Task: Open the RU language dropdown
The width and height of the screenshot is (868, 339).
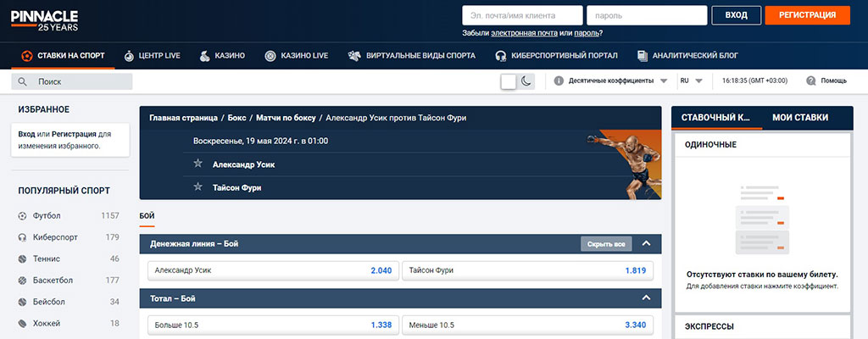Action: pyautogui.click(x=692, y=81)
